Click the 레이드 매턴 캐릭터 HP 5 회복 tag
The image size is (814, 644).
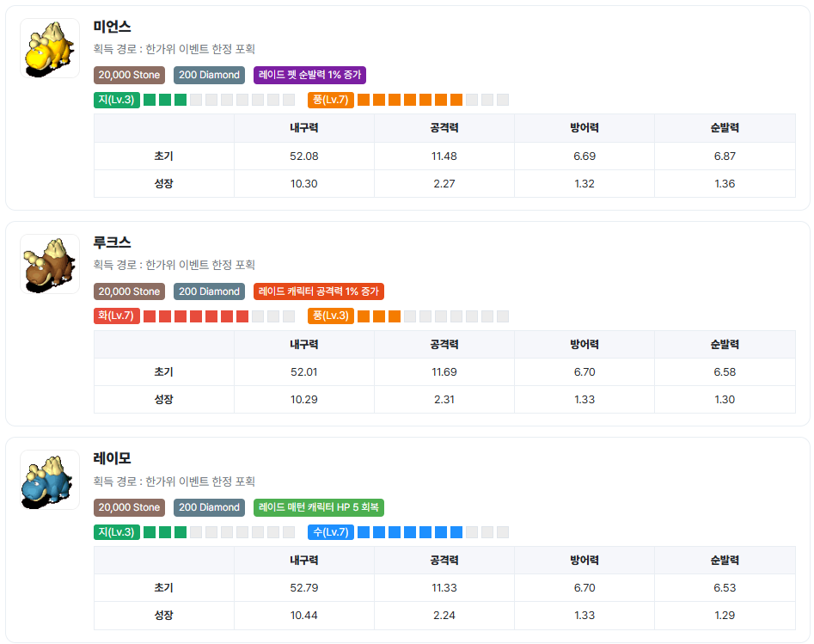point(318,507)
